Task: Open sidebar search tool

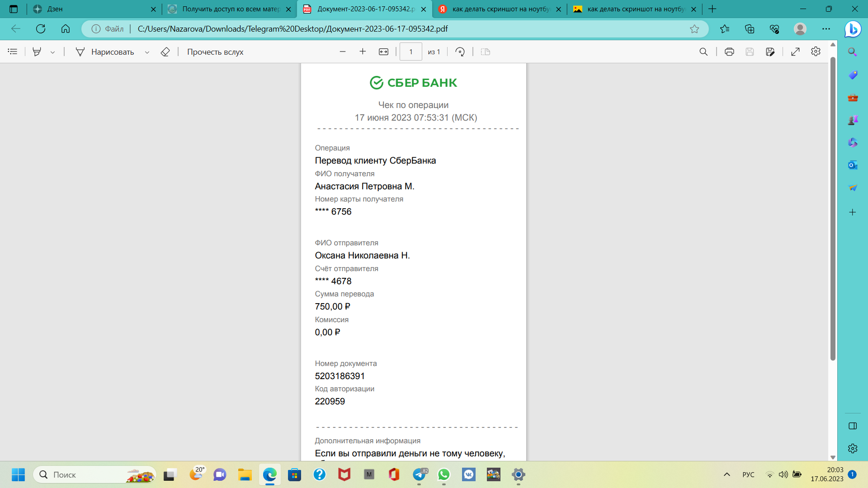Action: pos(853,52)
